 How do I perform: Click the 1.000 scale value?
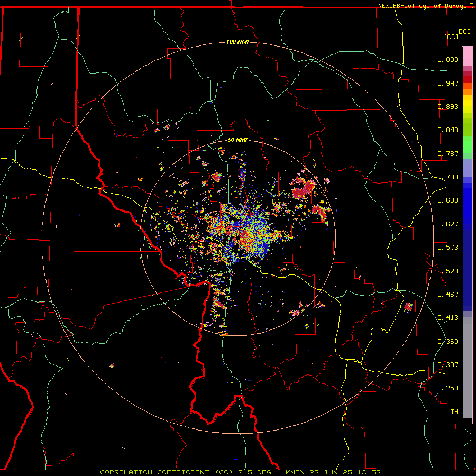[x=448, y=59]
